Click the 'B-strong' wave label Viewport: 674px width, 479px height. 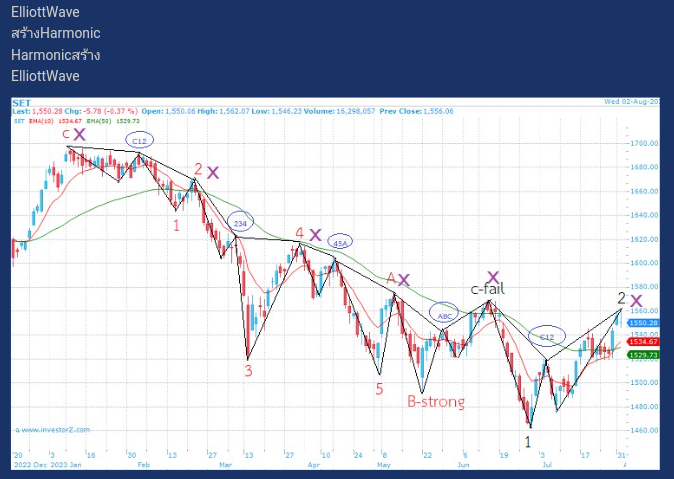(x=436, y=402)
